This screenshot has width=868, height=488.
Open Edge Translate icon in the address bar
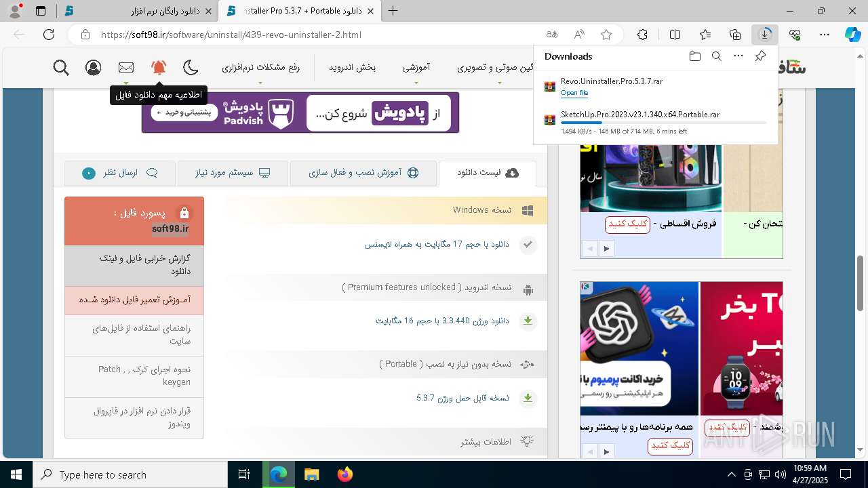552,35
